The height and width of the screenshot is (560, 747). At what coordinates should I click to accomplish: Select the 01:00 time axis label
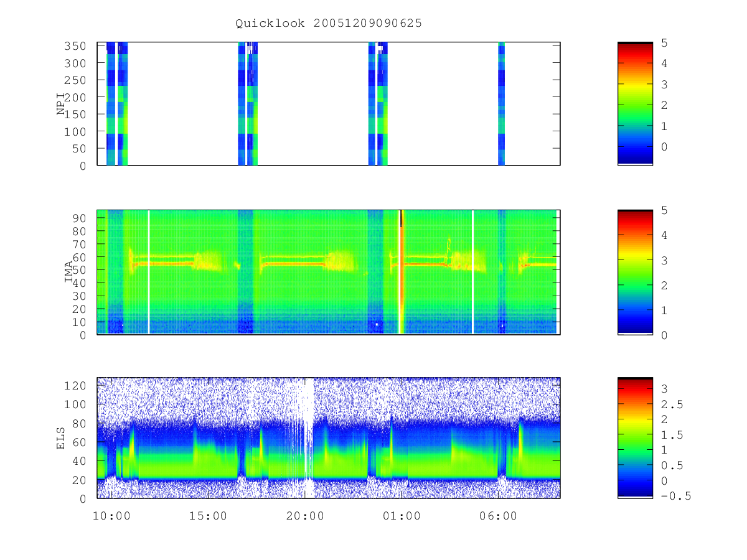(x=402, y=516)
